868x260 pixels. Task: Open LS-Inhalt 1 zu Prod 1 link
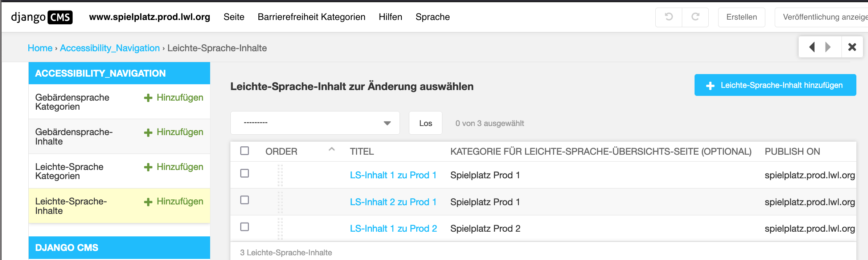[x=393, y=175]
